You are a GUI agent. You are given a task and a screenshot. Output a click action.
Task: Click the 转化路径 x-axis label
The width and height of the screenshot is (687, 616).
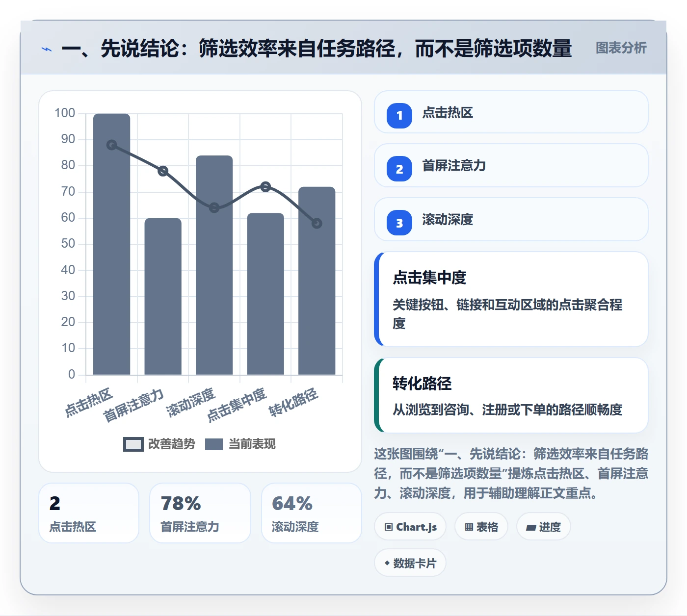[293, 403]
